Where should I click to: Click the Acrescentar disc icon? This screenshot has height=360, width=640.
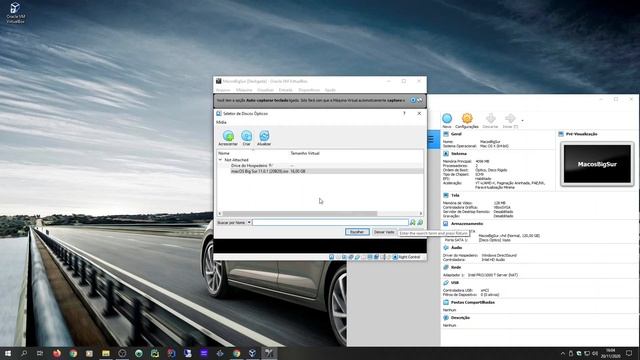[x=228, y=136]
